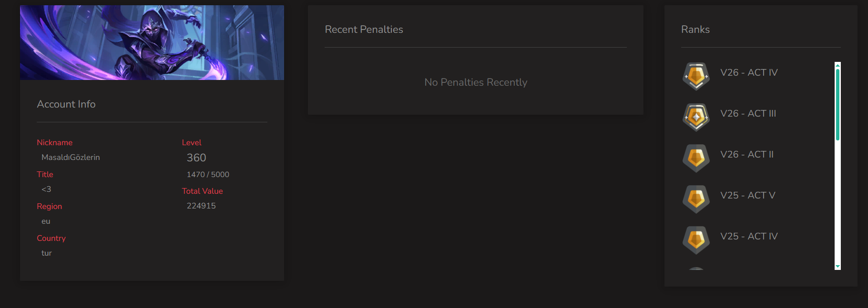Click the V26 - ACT IV rank badge icon
The image size is (868, 308).
tap(696, 76)
